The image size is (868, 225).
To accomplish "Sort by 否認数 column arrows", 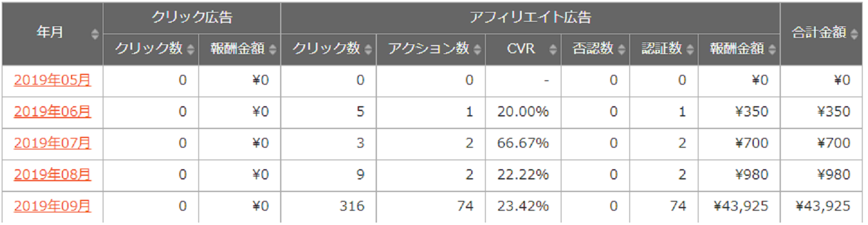I will pyautogui.click(x=622, y=50).
